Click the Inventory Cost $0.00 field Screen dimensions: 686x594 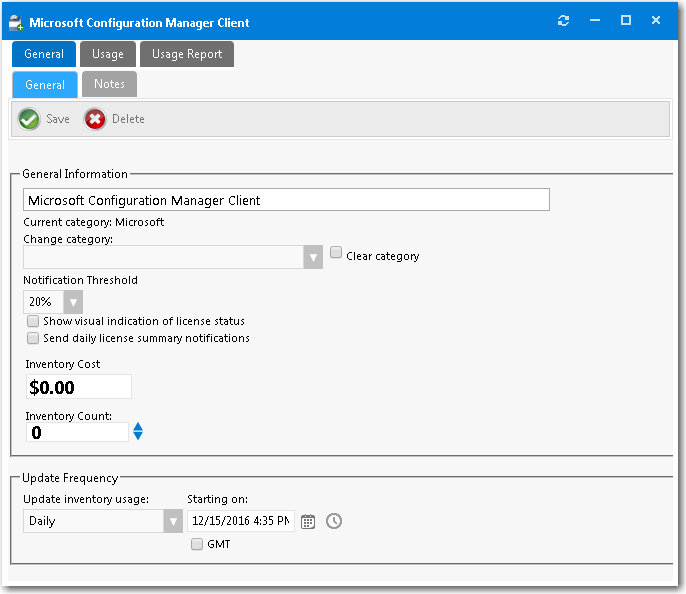79,387
